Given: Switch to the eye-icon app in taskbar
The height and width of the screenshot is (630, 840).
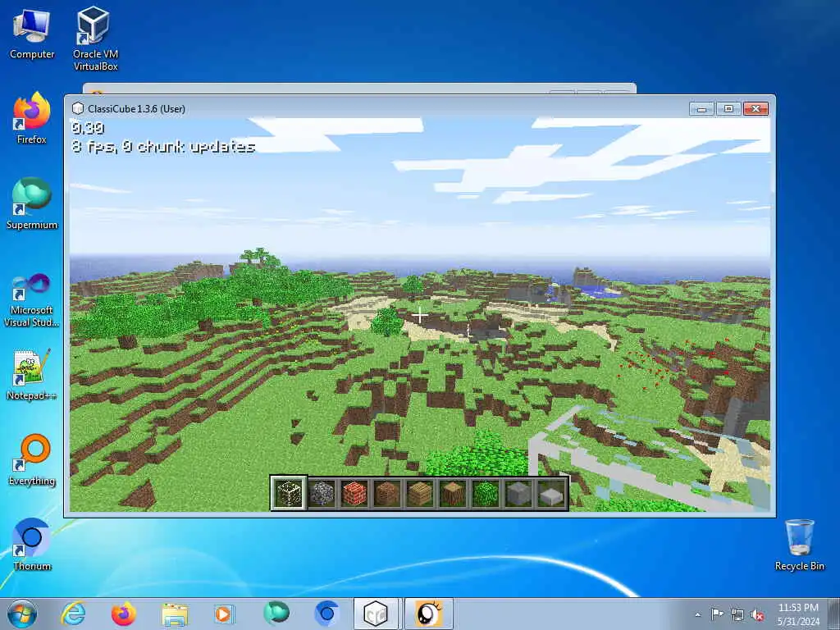Looking at the screenshot, I should [x=428, y=614].
